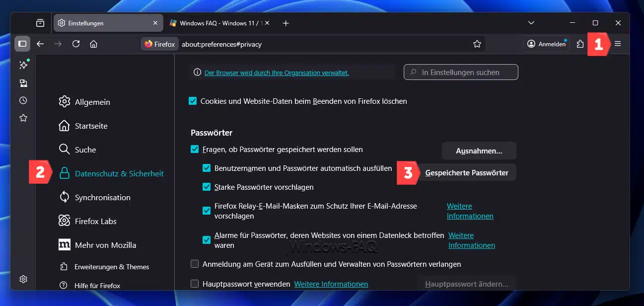
Task: Open synced tabs icon in sidebar
Action: coord(23,83)
